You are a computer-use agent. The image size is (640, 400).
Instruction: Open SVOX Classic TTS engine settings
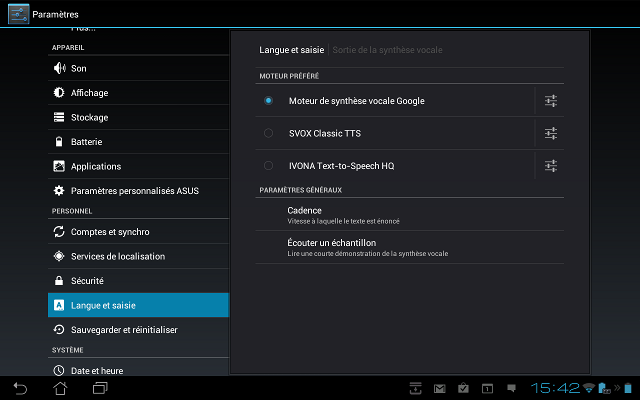(x=551, y=133)
